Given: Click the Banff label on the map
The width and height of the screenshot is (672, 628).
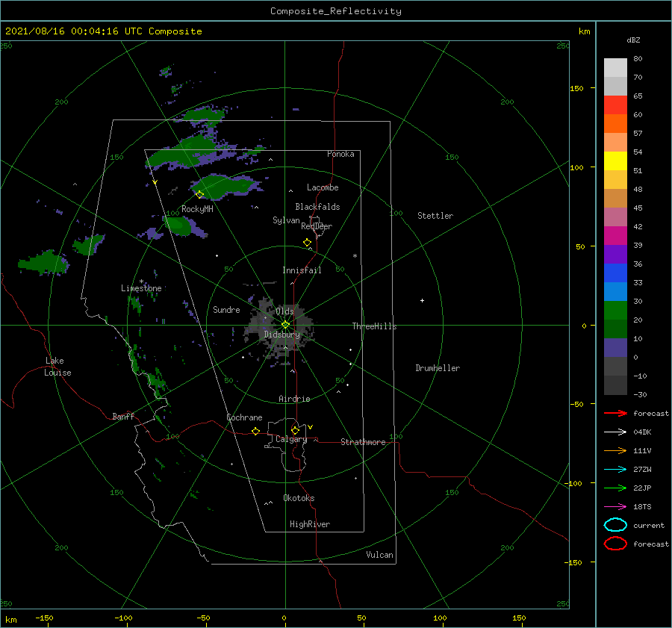Looking at the screenshot, I should pyautogui.click(x=123, y=416).
